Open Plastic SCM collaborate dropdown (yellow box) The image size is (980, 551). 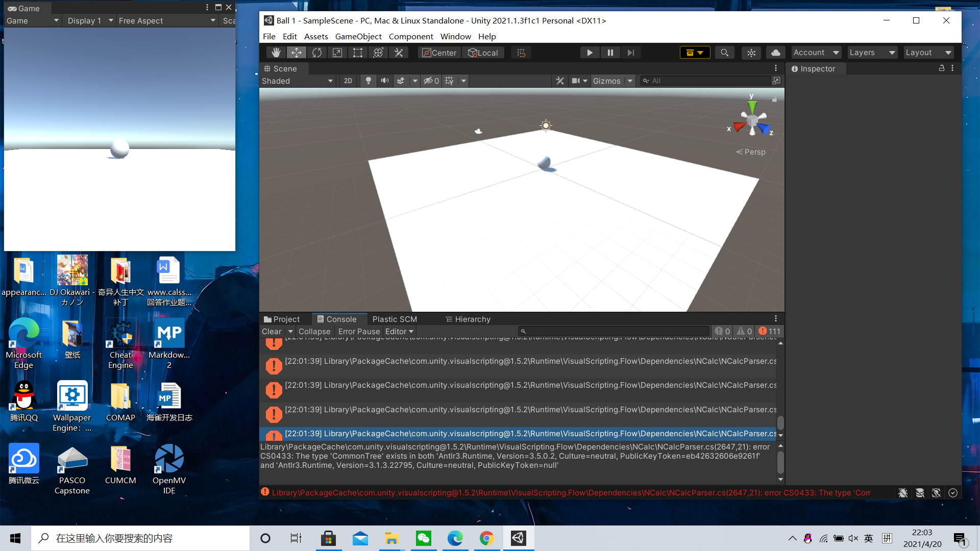pos(695,53)
